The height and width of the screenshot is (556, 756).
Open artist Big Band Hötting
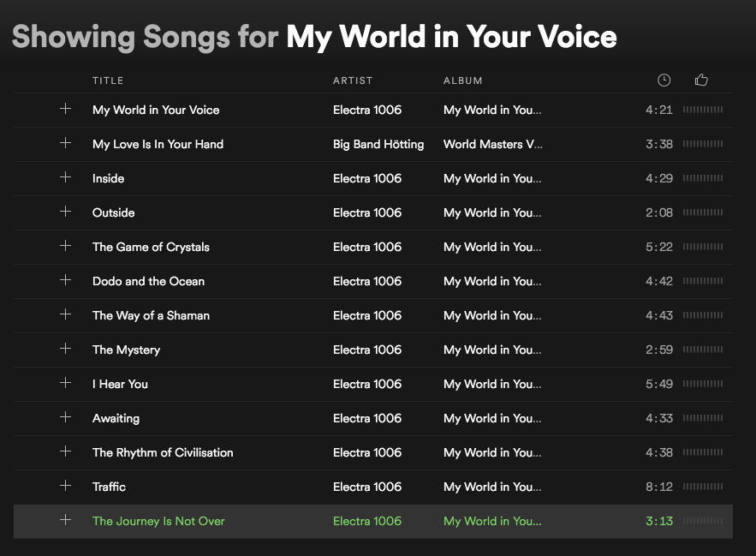pyautogui.click(x=378, y=144)
